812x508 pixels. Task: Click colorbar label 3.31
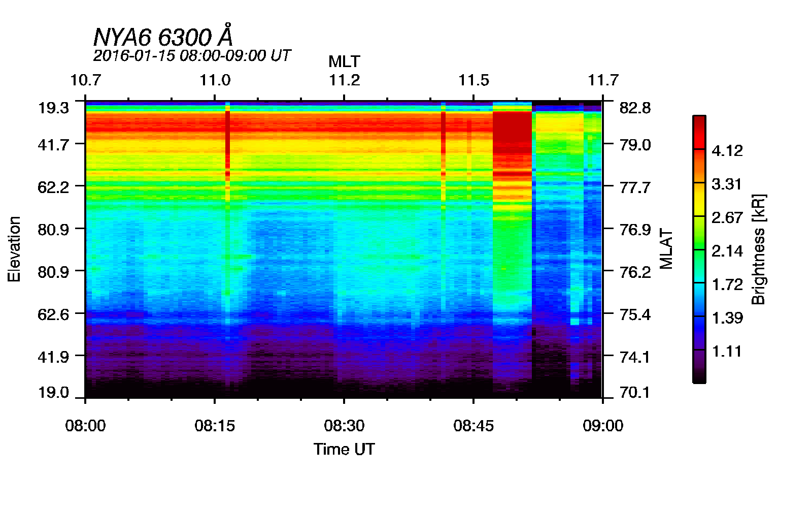(x=727, y=184)
